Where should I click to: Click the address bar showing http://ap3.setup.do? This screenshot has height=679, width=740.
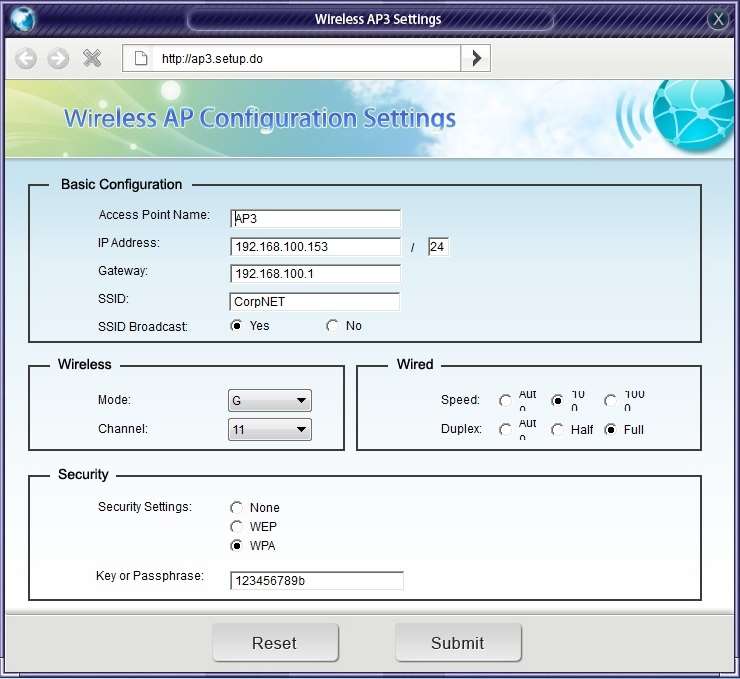(x=291, y=58)
